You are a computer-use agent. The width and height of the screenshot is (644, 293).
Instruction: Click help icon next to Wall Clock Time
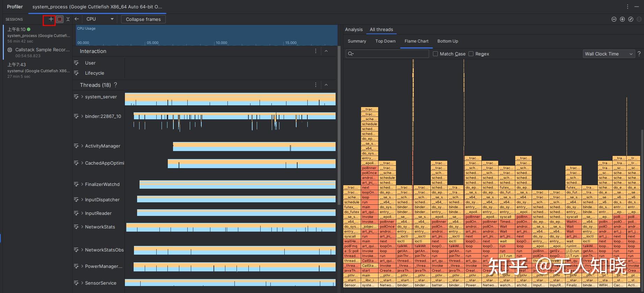pos(639,54)
